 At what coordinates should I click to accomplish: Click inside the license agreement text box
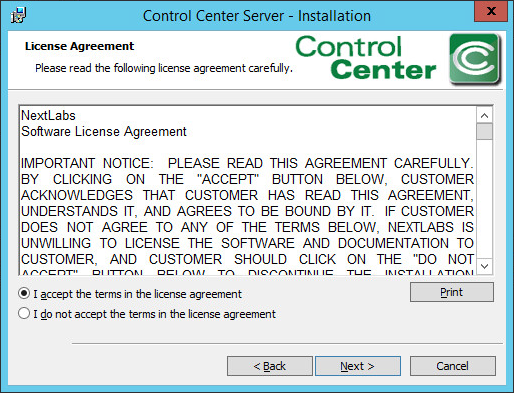coord(248,190)
